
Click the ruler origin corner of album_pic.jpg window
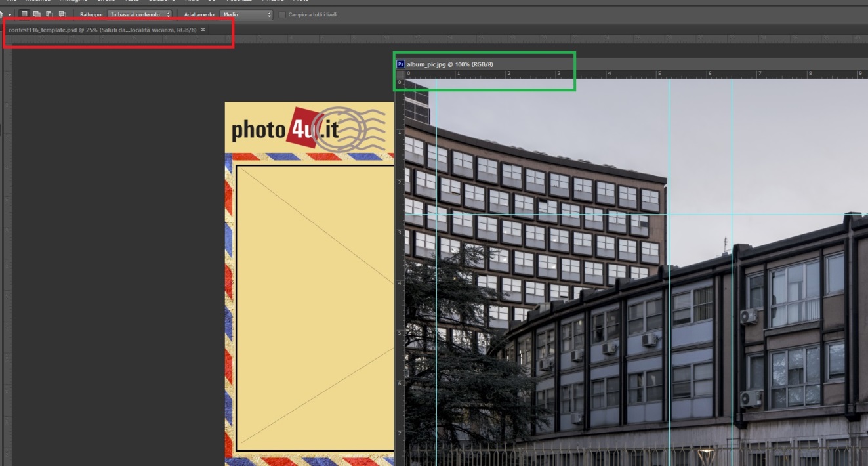click(400, 74)
